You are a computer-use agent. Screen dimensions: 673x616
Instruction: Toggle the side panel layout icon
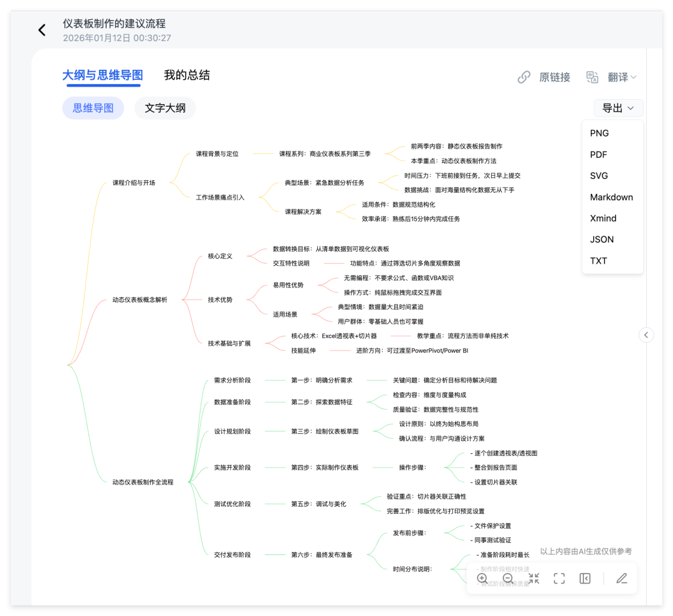point(585,579)
